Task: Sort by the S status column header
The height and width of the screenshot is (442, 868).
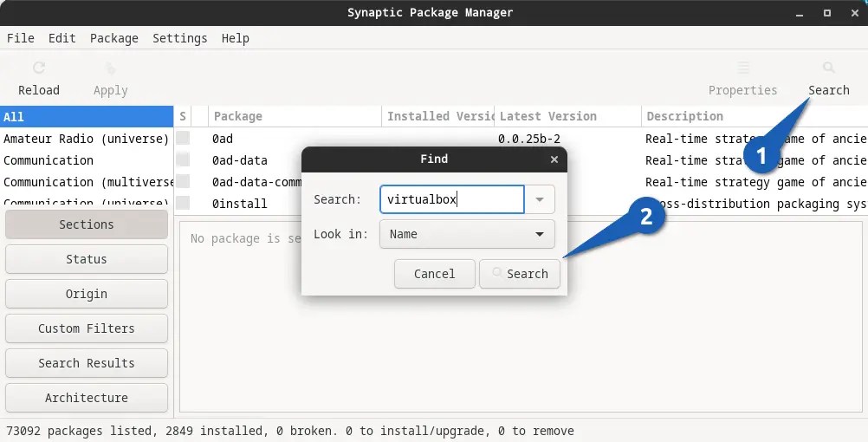Action: 183,116
